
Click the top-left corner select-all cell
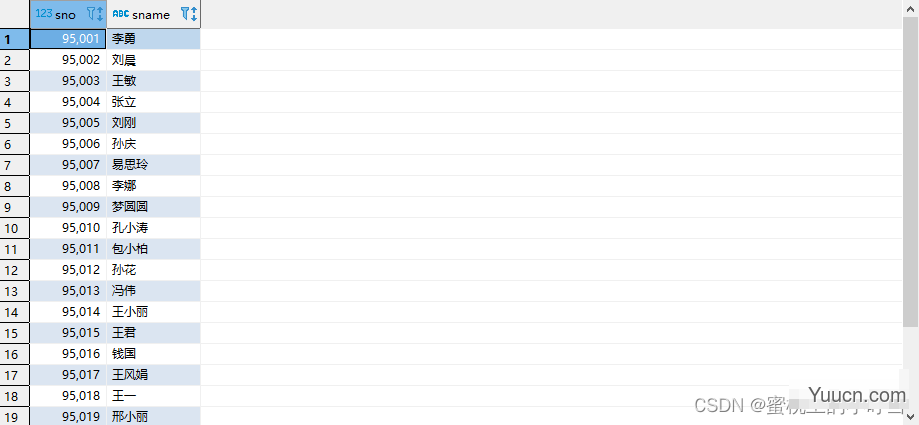click(15, 14)
